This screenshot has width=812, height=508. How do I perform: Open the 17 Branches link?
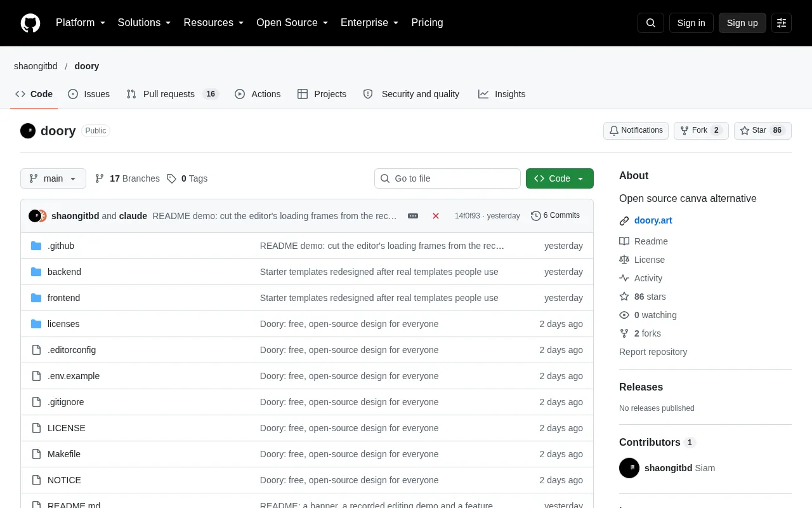point(128,178)
